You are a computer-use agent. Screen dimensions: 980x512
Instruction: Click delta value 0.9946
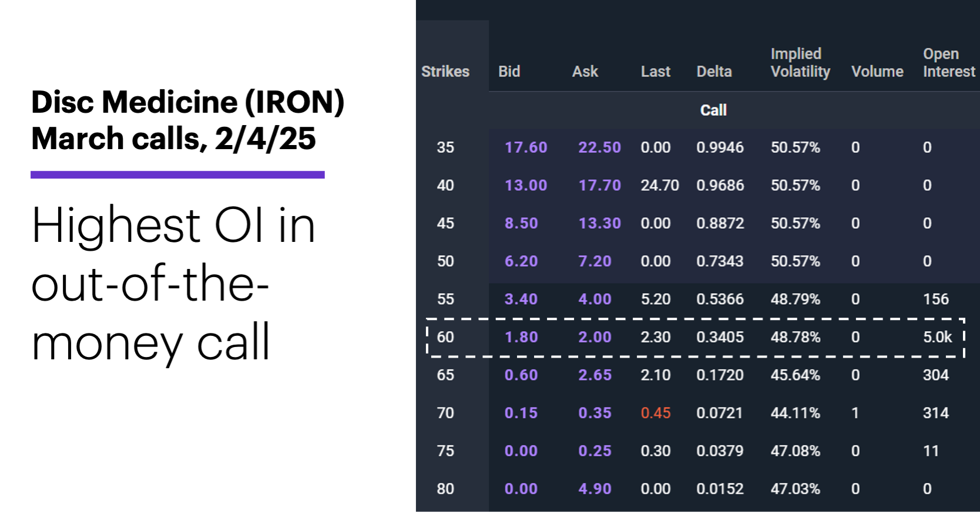pyautogui.click(x=720, y=147)
